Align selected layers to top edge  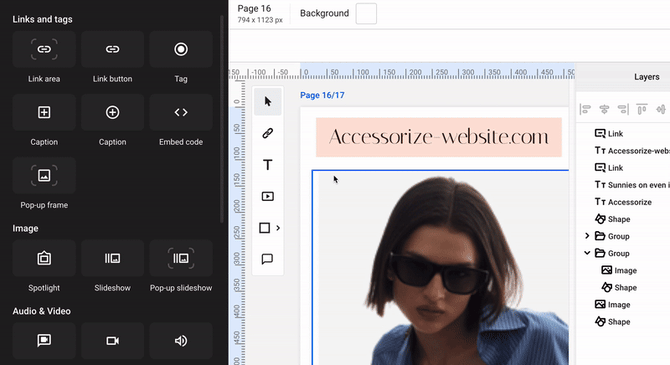click(x=642, y=109)
